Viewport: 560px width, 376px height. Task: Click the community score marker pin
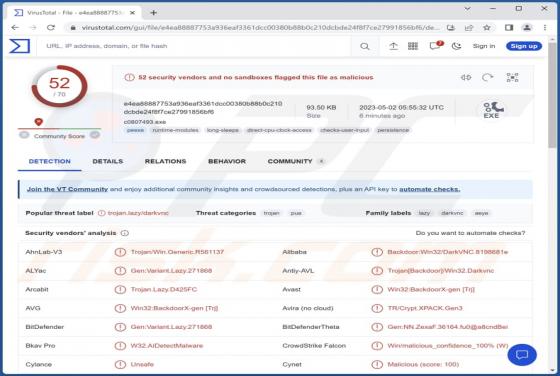click(39, 122)
